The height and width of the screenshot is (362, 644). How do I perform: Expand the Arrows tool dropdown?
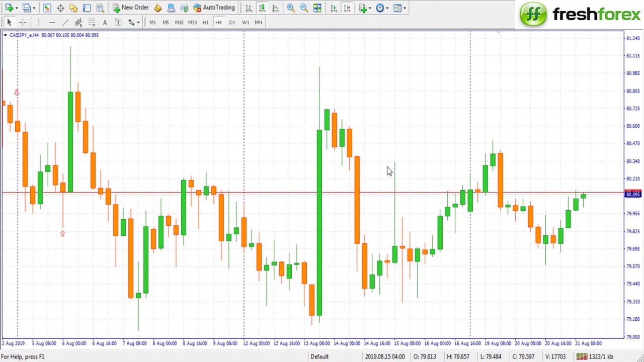[138, 23]
